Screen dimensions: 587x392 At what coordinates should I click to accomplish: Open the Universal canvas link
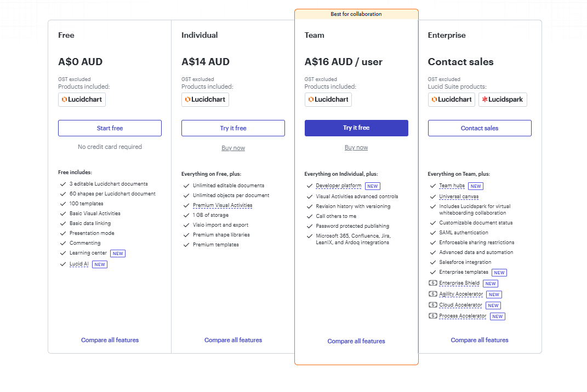pyautogui.click(x=459, y=197)
